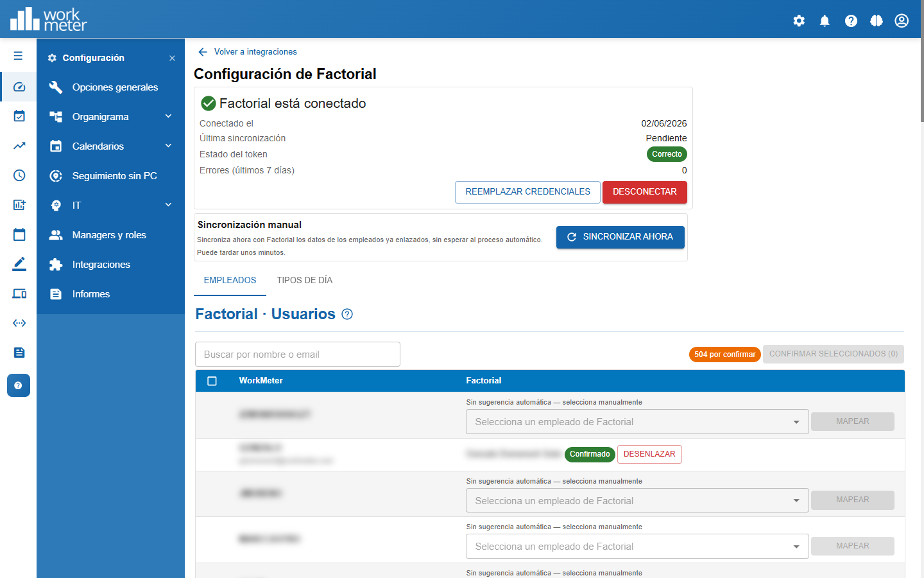Click the 02/06/2026 connection date
This screenshot has width=924, height=578.
click(x=664, y=123)
